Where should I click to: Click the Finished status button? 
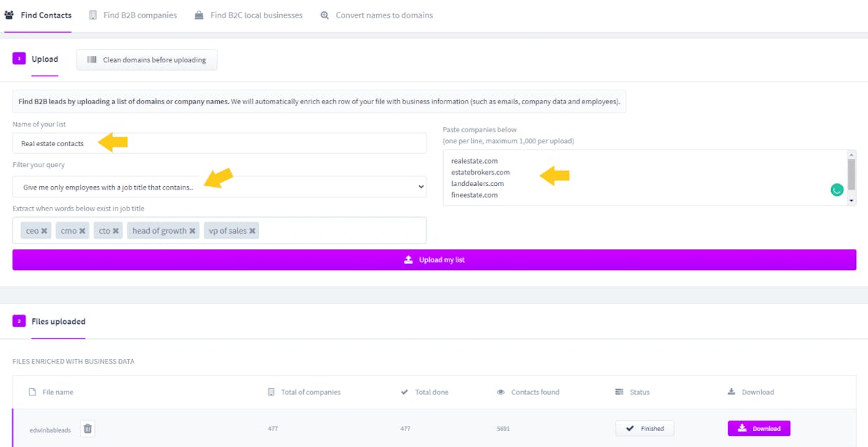645,428
